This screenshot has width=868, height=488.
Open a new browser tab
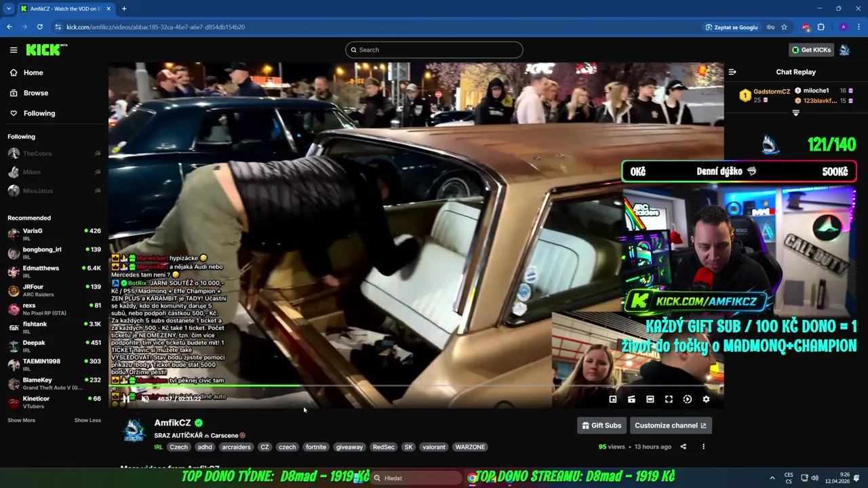pyautogui.click(x=124, y=9)
